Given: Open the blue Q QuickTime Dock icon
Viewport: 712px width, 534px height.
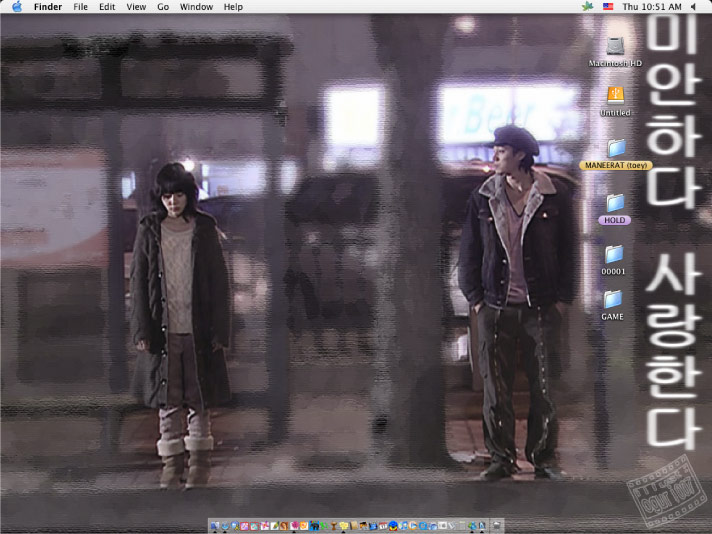Looking at the screenshot, I should 423,526.
